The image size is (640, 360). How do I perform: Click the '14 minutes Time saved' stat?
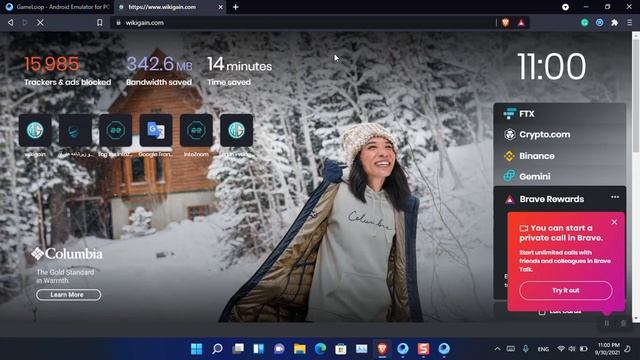tap(240, 71)
